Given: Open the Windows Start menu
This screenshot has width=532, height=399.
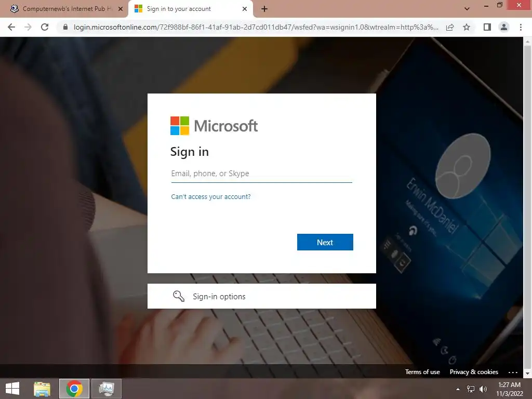Looking at the screenshot, I should [12, 389].
